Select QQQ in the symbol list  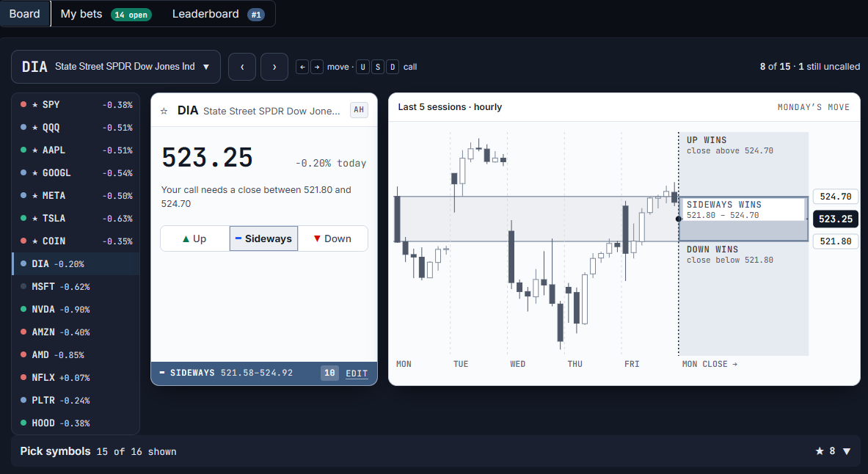[x=76, y=128]
